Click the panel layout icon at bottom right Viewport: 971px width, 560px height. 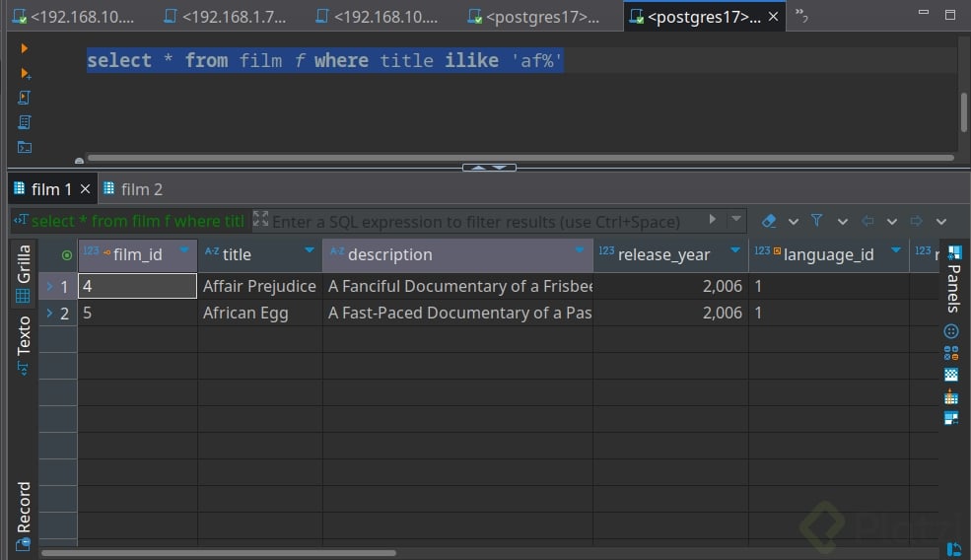point(953,549)
